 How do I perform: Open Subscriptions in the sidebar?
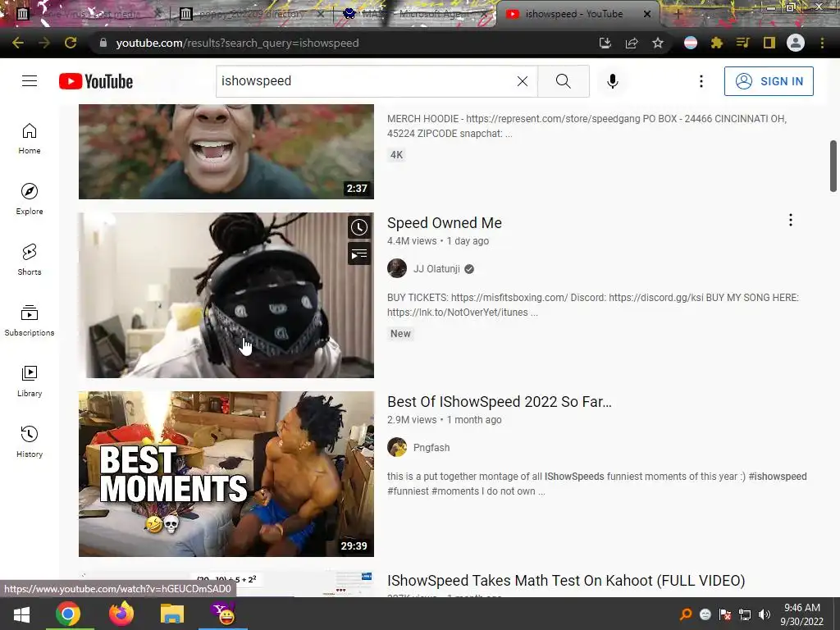30,321
